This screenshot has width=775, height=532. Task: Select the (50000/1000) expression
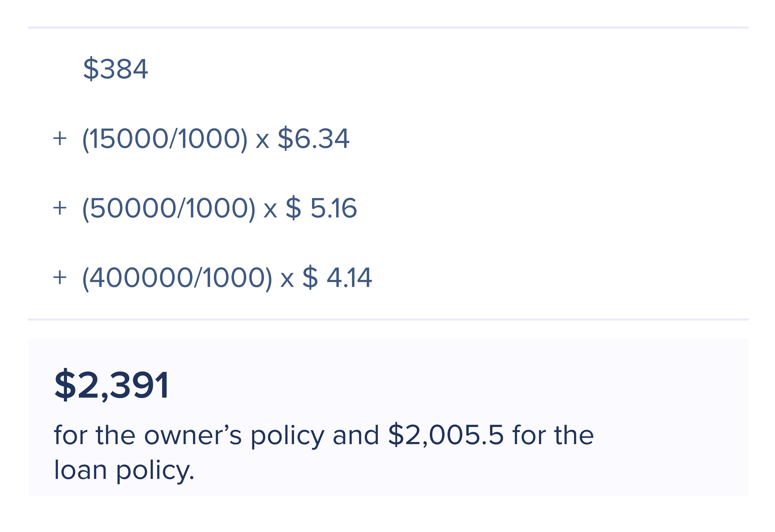[169, 208]
